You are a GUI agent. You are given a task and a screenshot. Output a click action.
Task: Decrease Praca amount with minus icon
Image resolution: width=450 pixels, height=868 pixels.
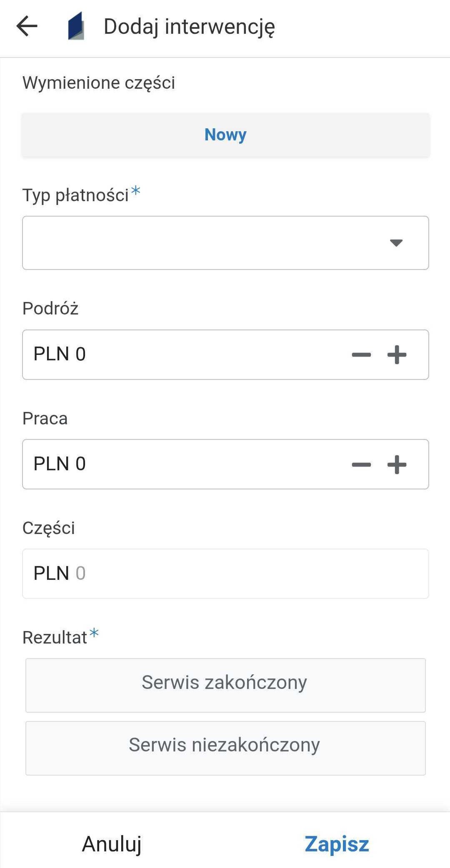361,464
